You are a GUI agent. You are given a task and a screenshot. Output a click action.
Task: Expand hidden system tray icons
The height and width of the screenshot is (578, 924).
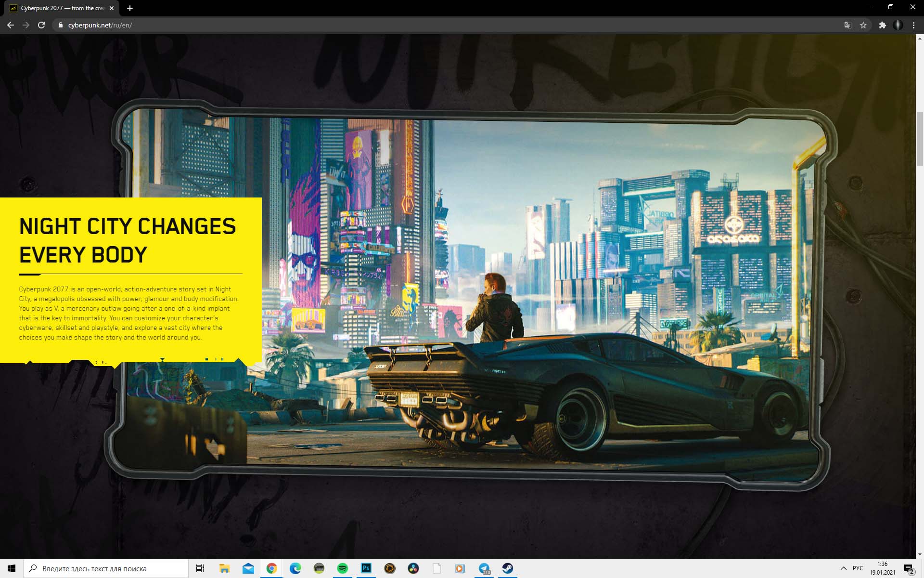click(x=843, y=568)
